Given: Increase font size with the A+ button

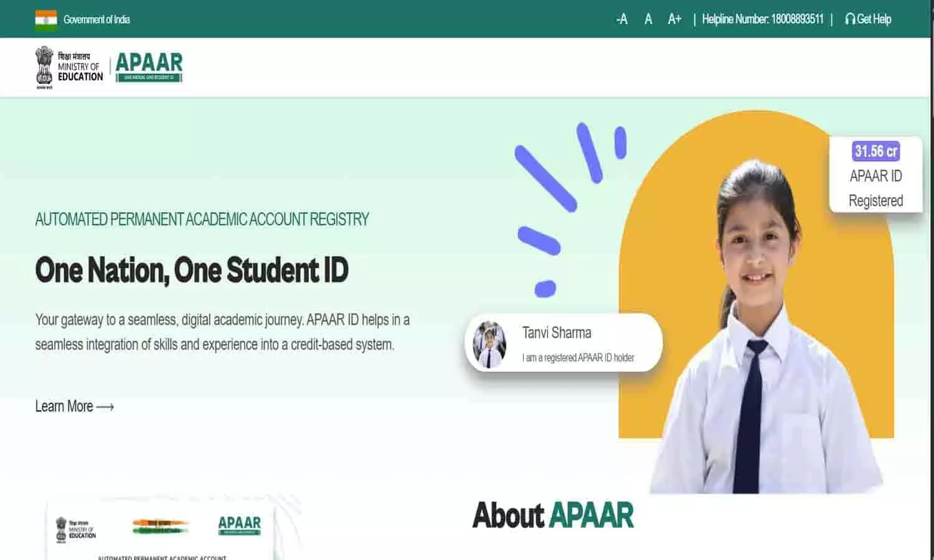Looking at the screenshot, I should tap(674, 19).
